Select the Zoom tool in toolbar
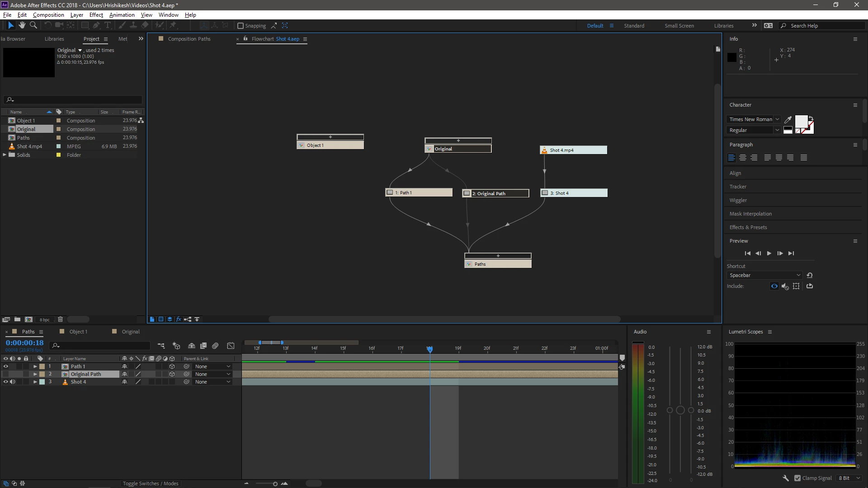The width and height of the screenshot is (868, 488). tap(33, 25)
